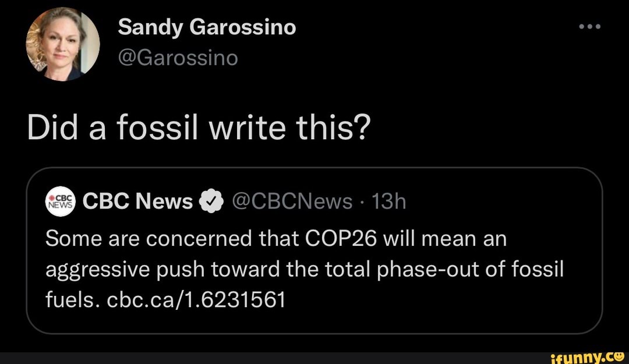Click the CBC News avatar logo

60,201
